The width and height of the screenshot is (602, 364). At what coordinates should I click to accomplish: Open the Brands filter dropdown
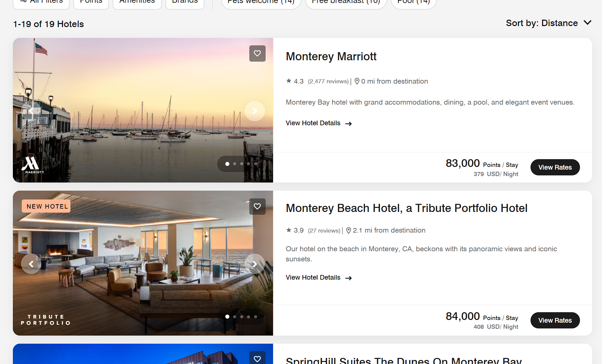tap(185, 2)
